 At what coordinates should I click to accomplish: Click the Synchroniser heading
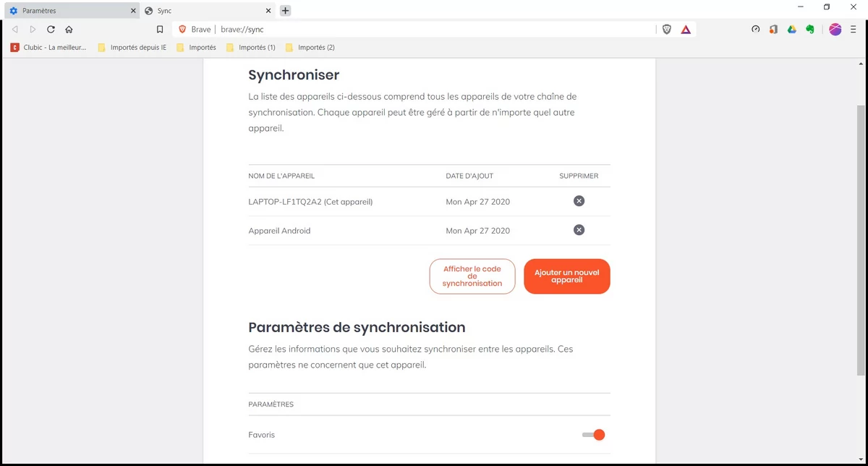[x=294, y=75]
